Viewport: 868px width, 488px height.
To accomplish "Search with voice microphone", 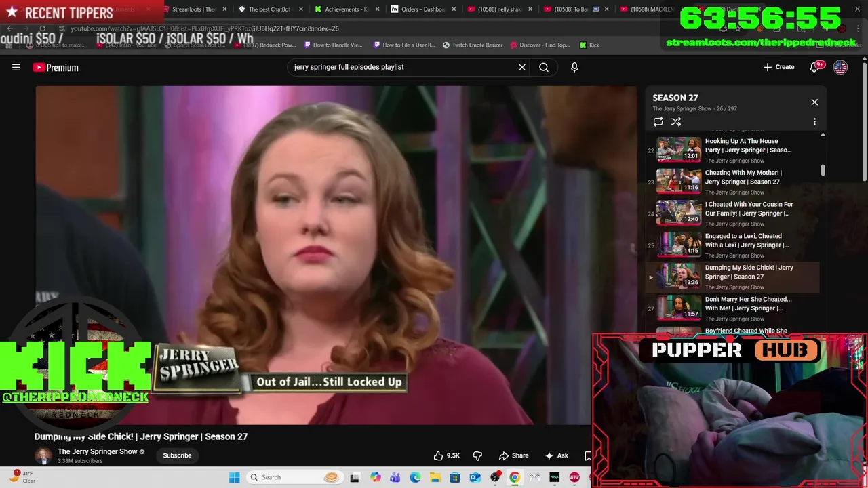I will 574,67.
